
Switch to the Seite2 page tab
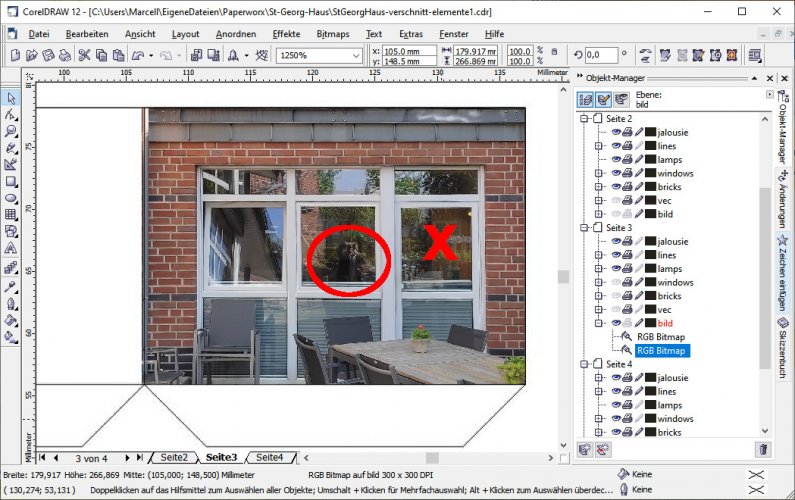(x=174, y=457)
